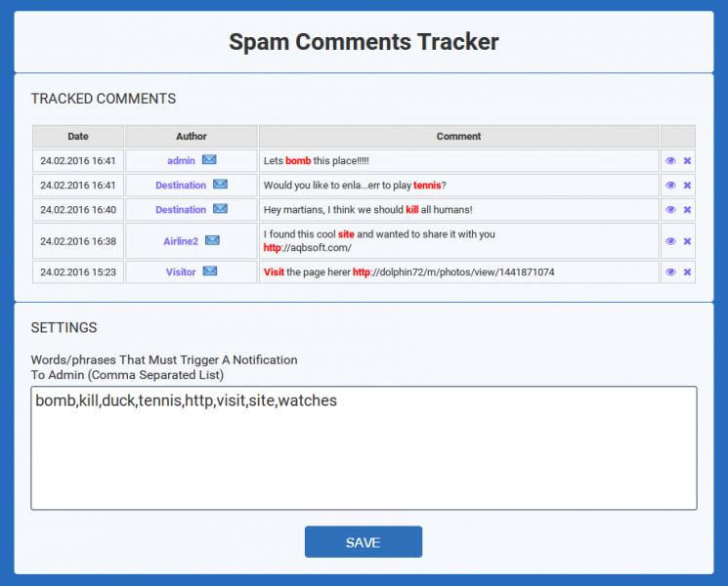The image size is (728, 586).
Task: Click envelope icon in tennis comment row
Action: click(x=220, y=185)
